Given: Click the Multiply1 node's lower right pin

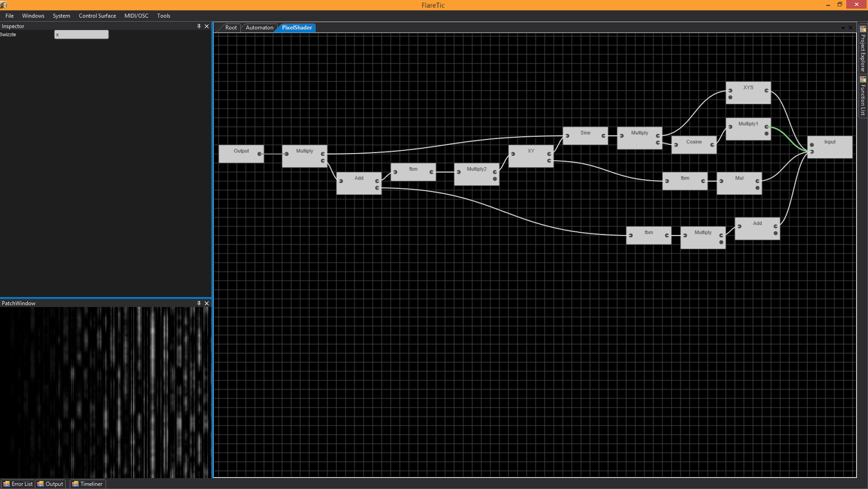Looking at the screenshot, I should [766, 134].
